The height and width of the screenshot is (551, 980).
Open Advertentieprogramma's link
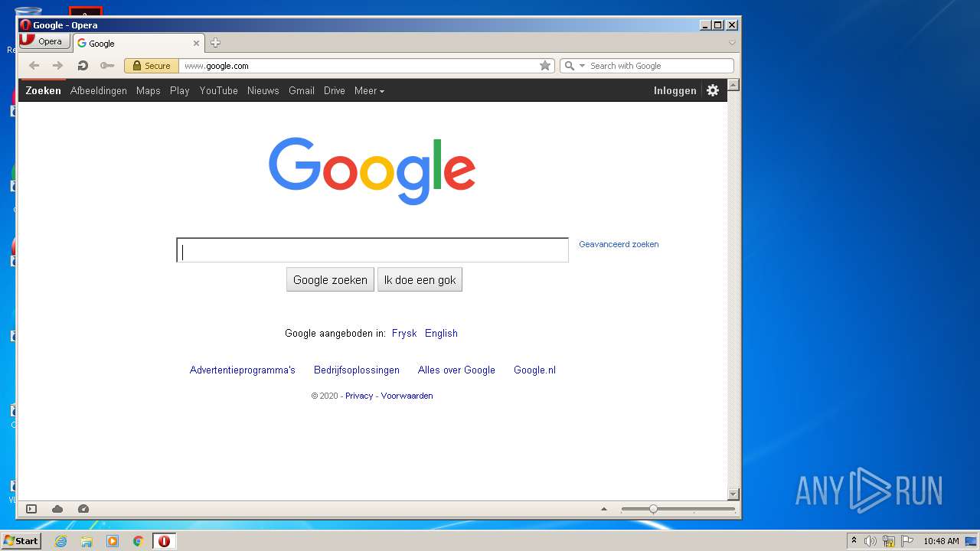pos(243,370)
